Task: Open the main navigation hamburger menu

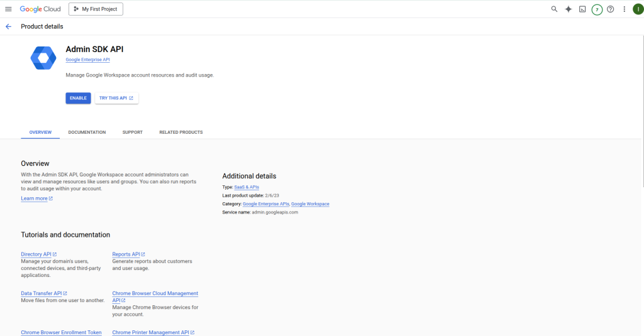Action: (8, 9)
